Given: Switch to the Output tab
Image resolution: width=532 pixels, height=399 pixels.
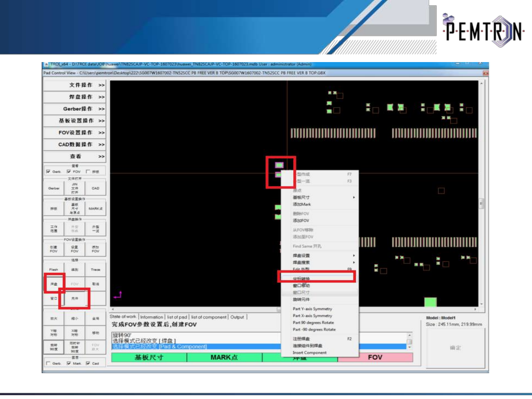Looking at the screenshot, I should point(237,317).
